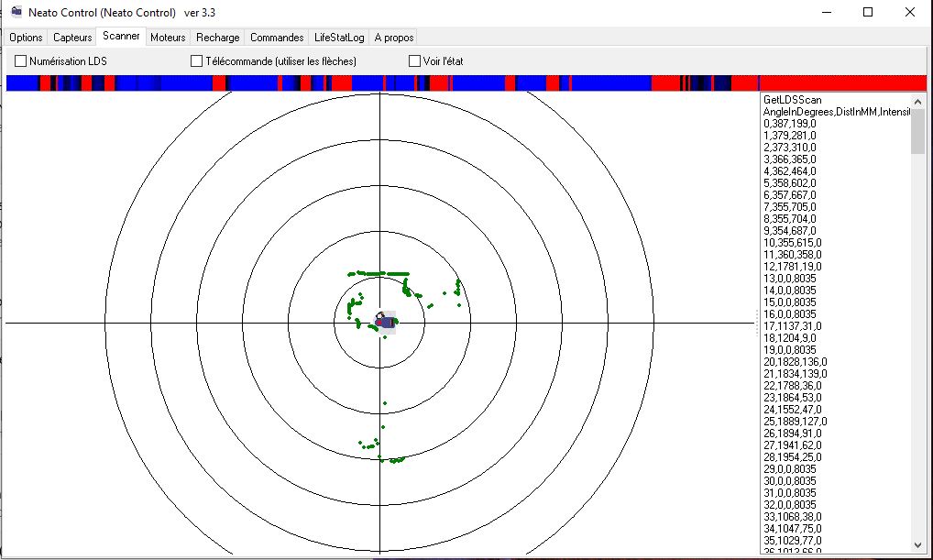Image resolution: width=933 pixels, height=560 pixels.
Task: Open the Commandes tab
Action: [x=277, y=38]
